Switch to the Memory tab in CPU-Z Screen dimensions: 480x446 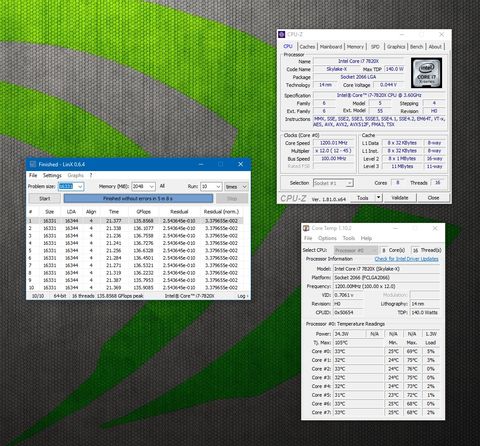(355, 47)
